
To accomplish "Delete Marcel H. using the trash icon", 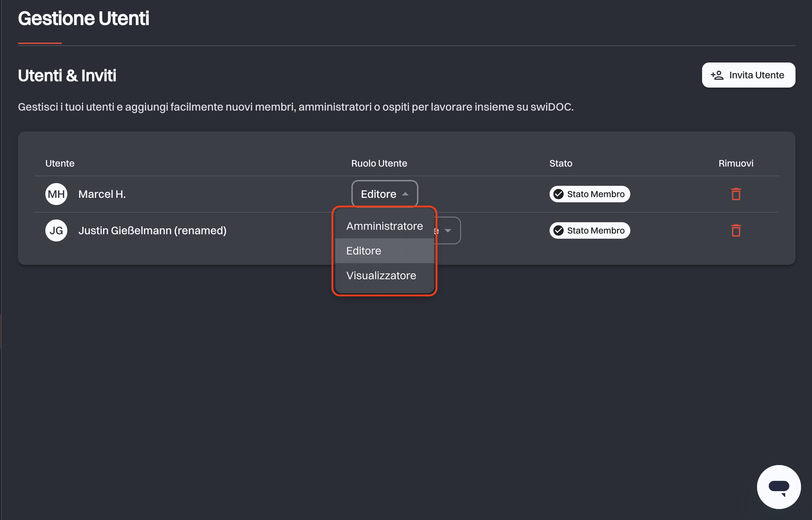I will click(x=736, y=194).
